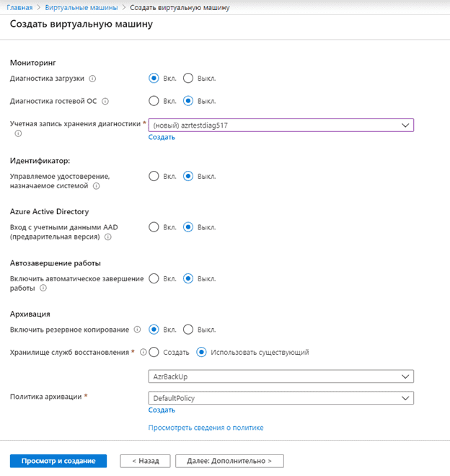450x476 pixels.
Task: Enable Диагностика гостевой ОС via Вкл. radio
Action: (x=154, y=101)
